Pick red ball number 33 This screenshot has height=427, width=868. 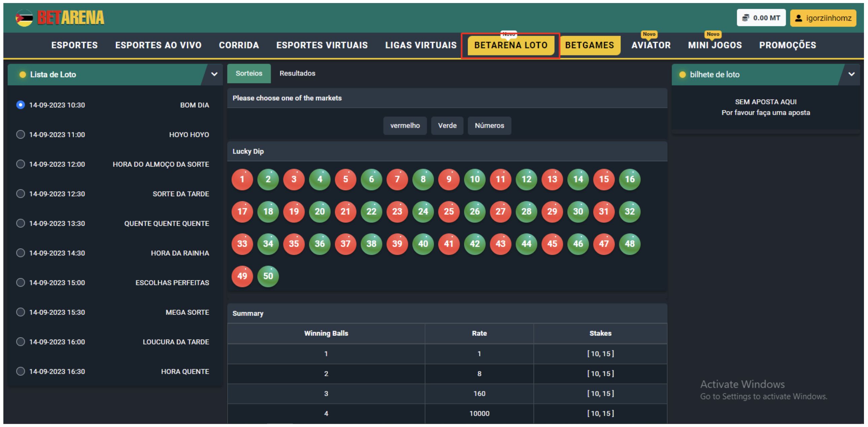coord(242,244)
